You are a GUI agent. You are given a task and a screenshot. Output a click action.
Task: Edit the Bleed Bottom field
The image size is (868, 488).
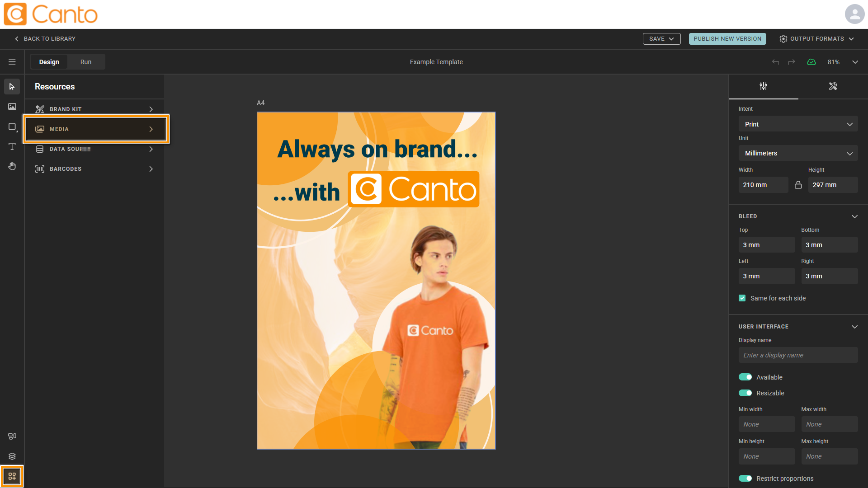click(830, 245)
